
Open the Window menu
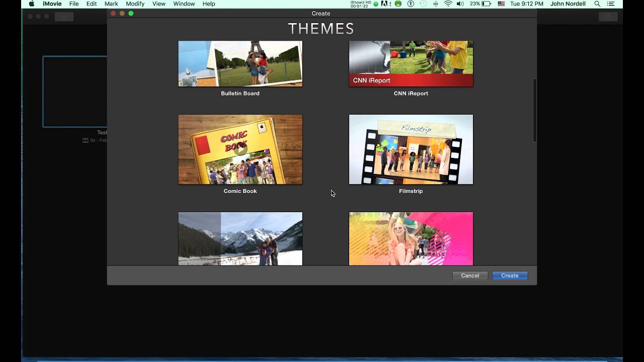pyautogui.click(x=184, y=4)
